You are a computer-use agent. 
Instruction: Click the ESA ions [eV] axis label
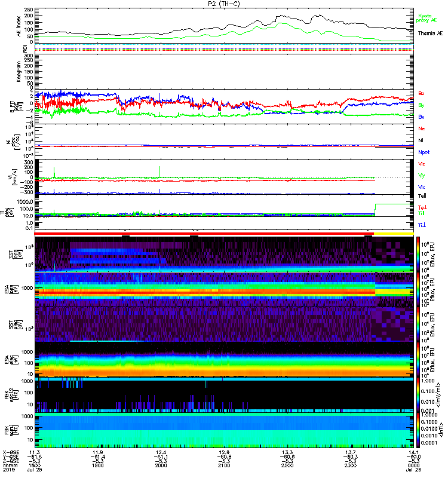tap(11, 289)
